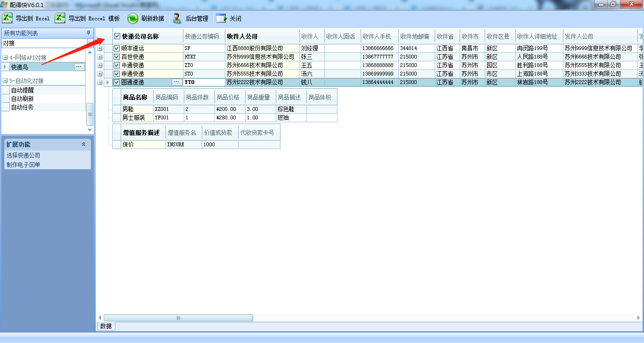
Task: Select the phone cell 13867777777
Action: coord(380,57)
